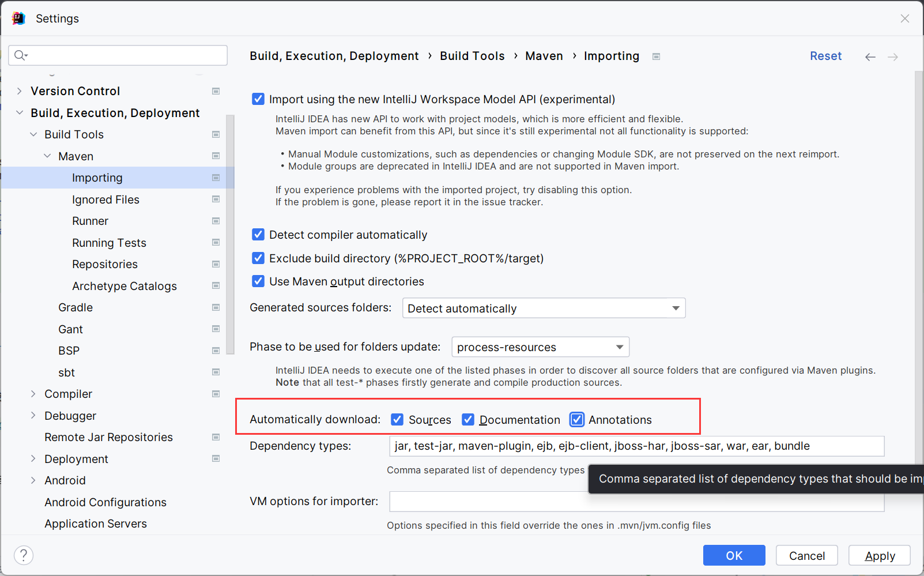Click Apply button
This screenshot has height=576, width=924.
tap(880, 555)
